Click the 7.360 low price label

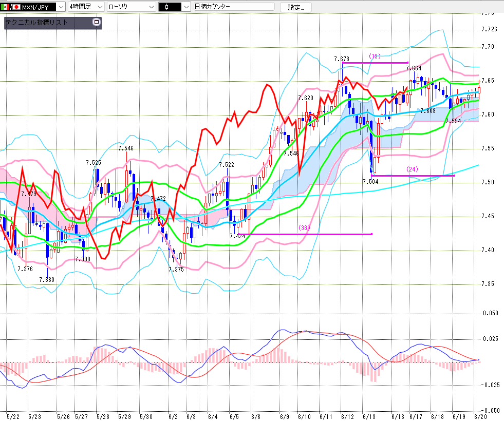(47, 280)
